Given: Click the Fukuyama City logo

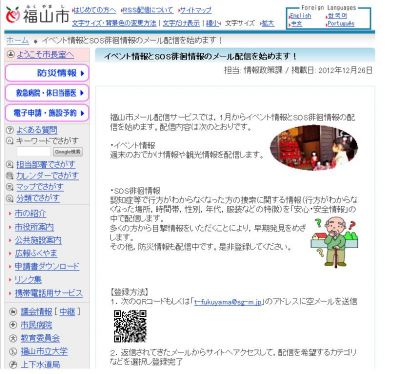Looking at the screenshot, I should click(x=37, y=15).
